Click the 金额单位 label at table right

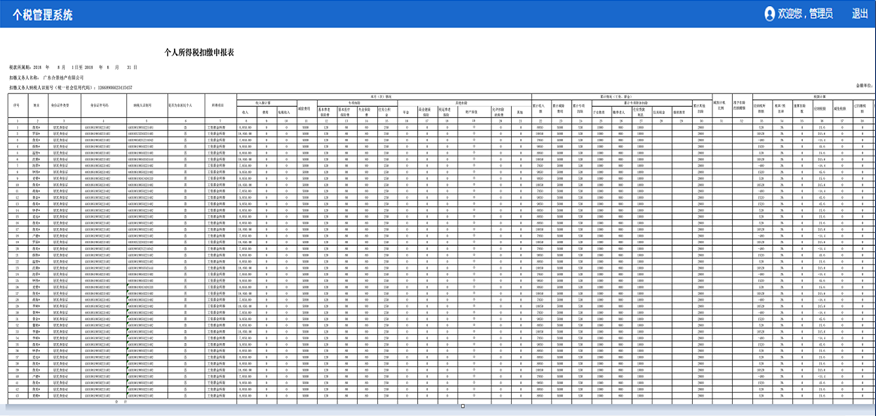865,86
